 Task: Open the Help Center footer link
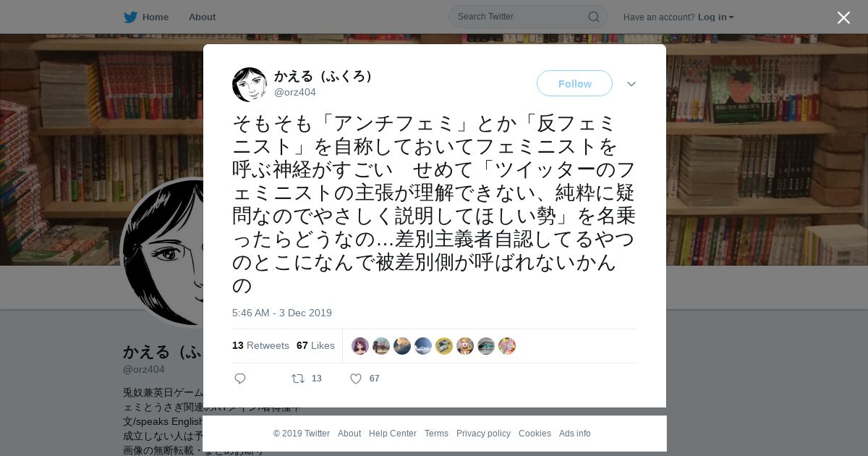coord(393,434)
